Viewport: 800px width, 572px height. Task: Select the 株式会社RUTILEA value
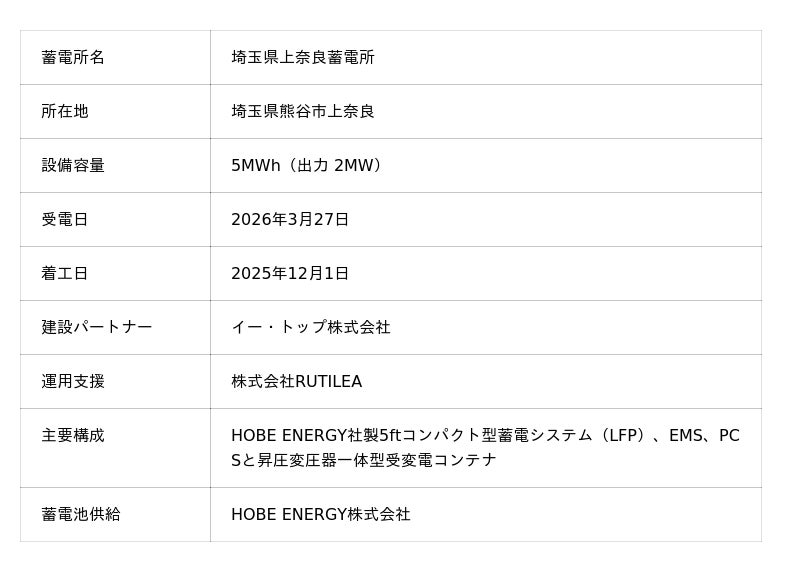pyautogui.click(x=297, y=381)
